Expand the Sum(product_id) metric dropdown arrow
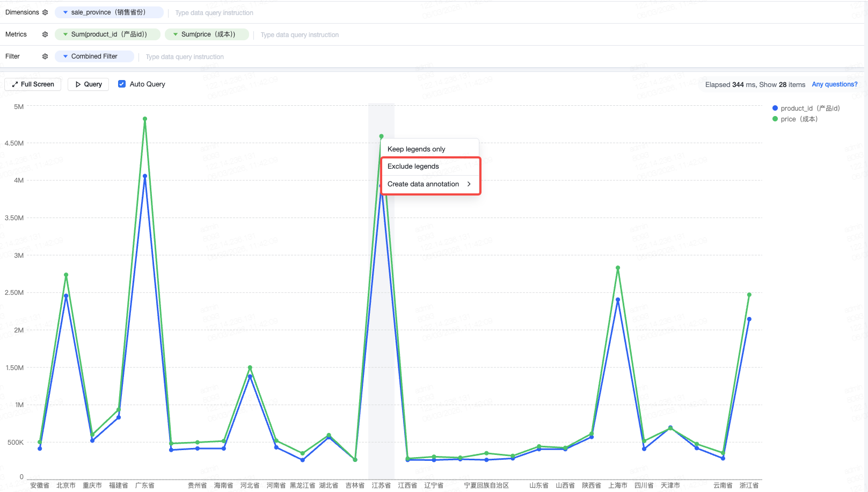 point(65,34)
